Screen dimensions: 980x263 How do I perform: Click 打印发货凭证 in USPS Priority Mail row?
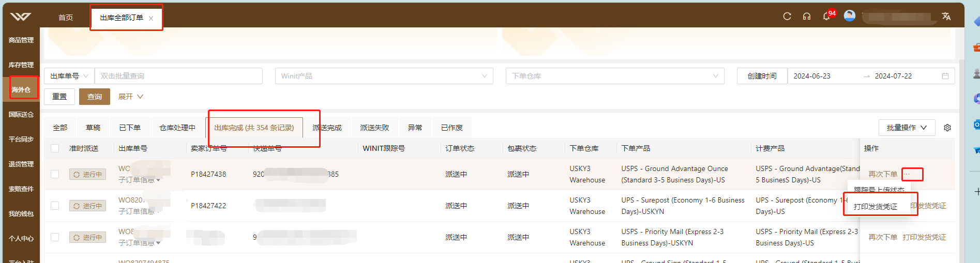pyautogui.click(x=924, y=237)
